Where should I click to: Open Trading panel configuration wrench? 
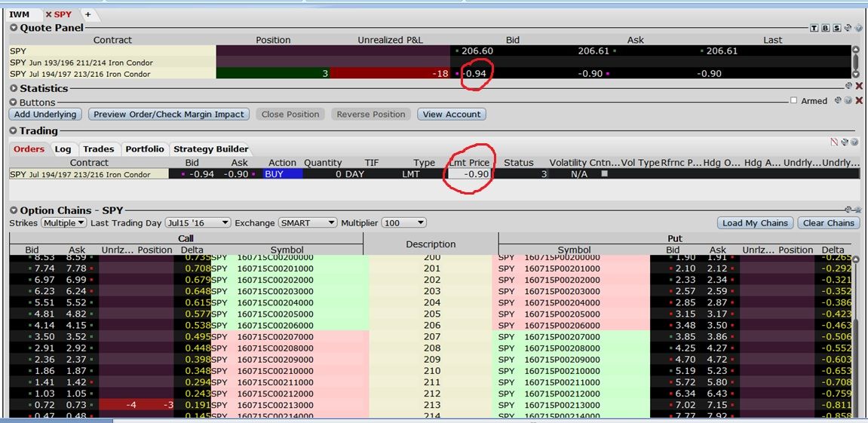845,142
